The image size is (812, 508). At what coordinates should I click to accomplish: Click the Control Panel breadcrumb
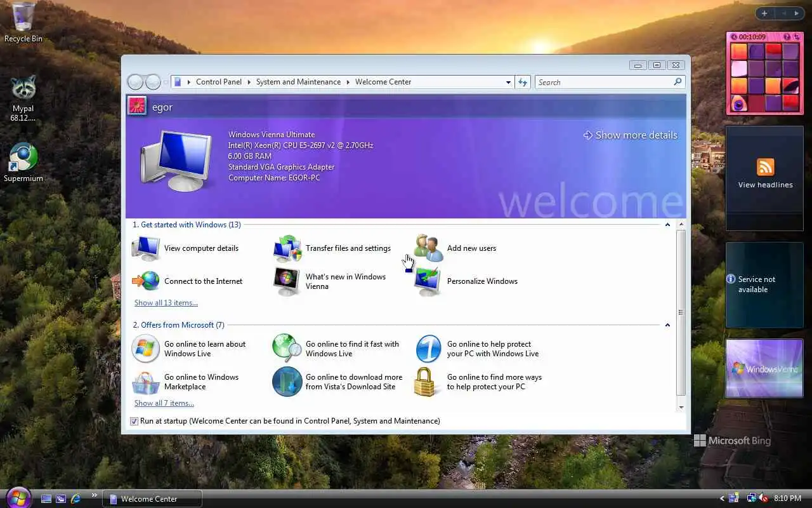coord(219,82)
